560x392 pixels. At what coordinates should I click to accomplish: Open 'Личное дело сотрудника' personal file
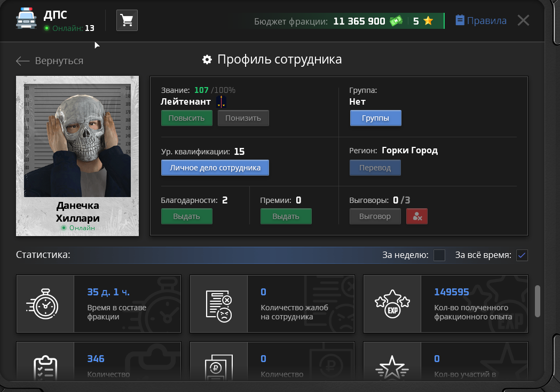pos(215,168)
